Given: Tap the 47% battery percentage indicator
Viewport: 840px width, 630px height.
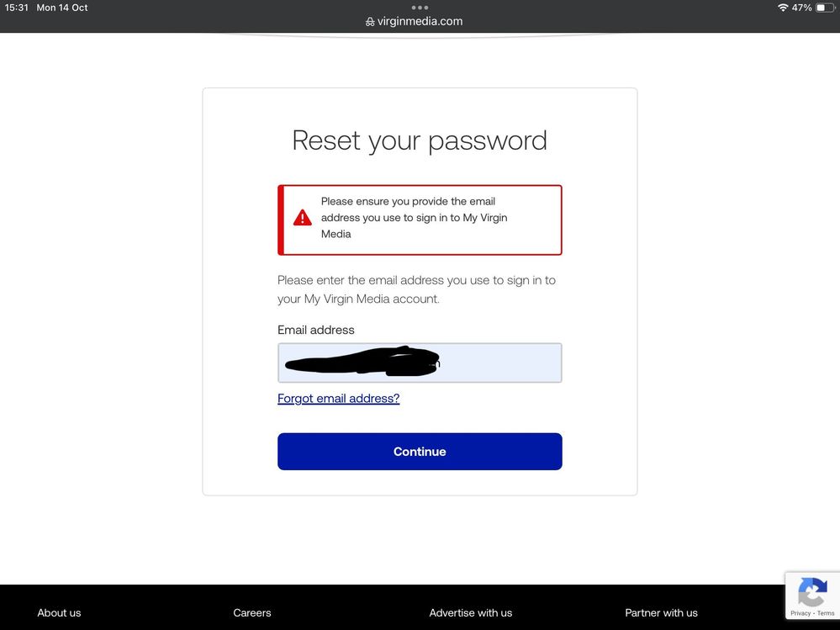Looking at the screenshot, I should click(x=801, y=8).
